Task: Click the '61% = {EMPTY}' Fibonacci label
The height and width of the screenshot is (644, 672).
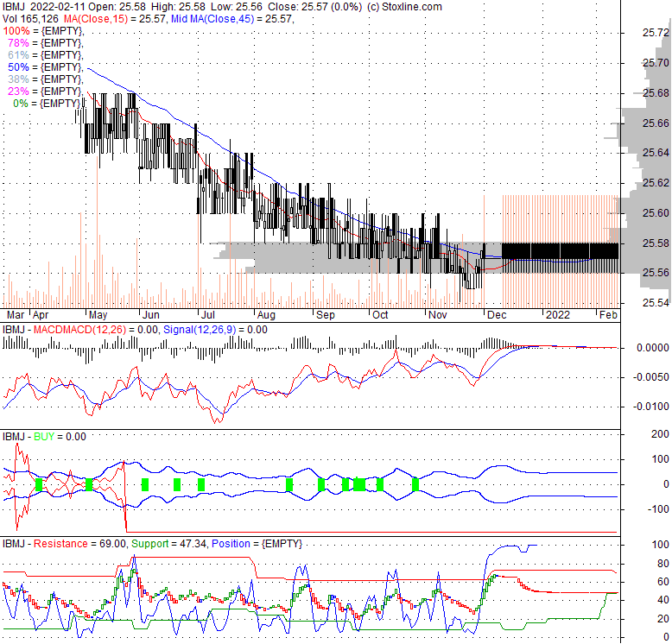Action: [x=46, y=54]
